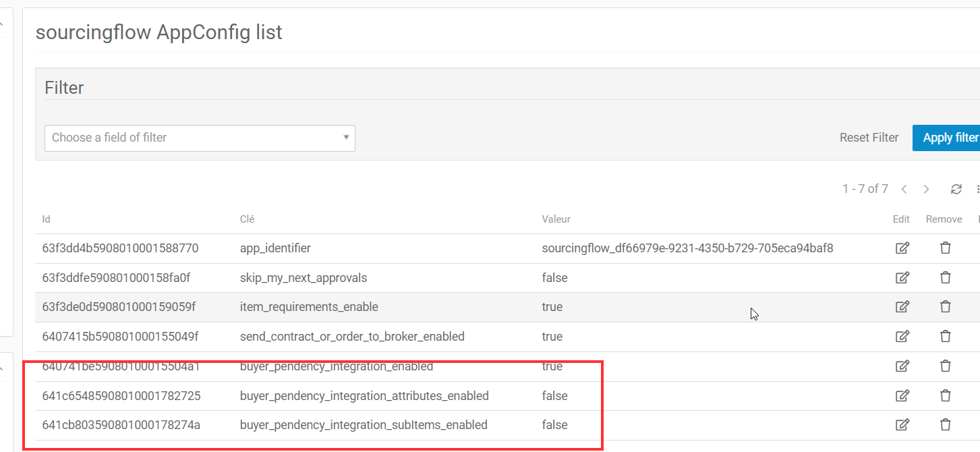Delete the buyer_pendency_integration_attributes_enabled entry

945,395
